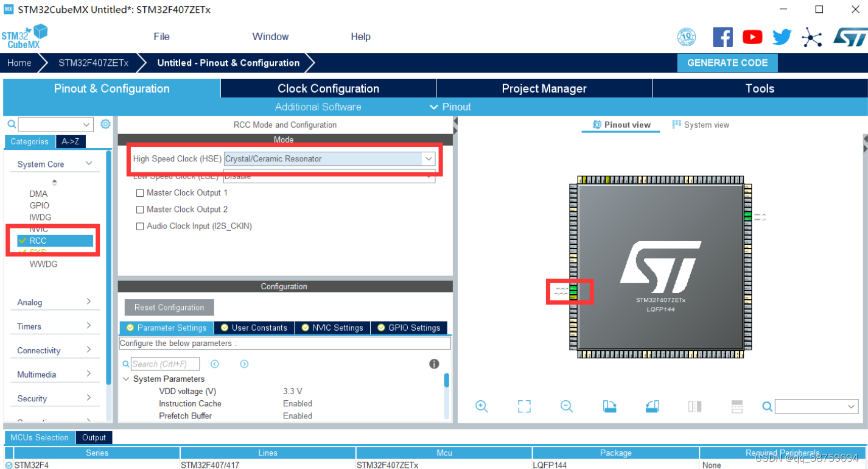Screen dimensions: 868x469
Task: Open the pinout search magnifier icon
Action: coord(767,406)
